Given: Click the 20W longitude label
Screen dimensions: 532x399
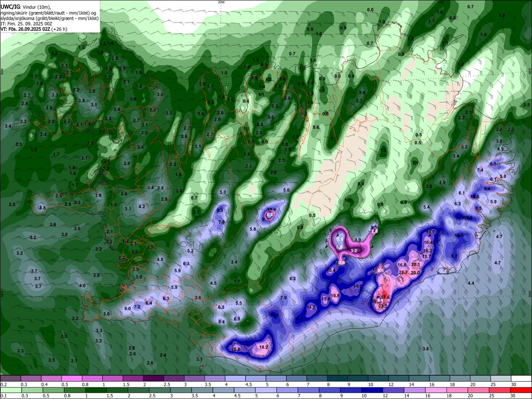Looking at the screenshot, I should point(221,2).
